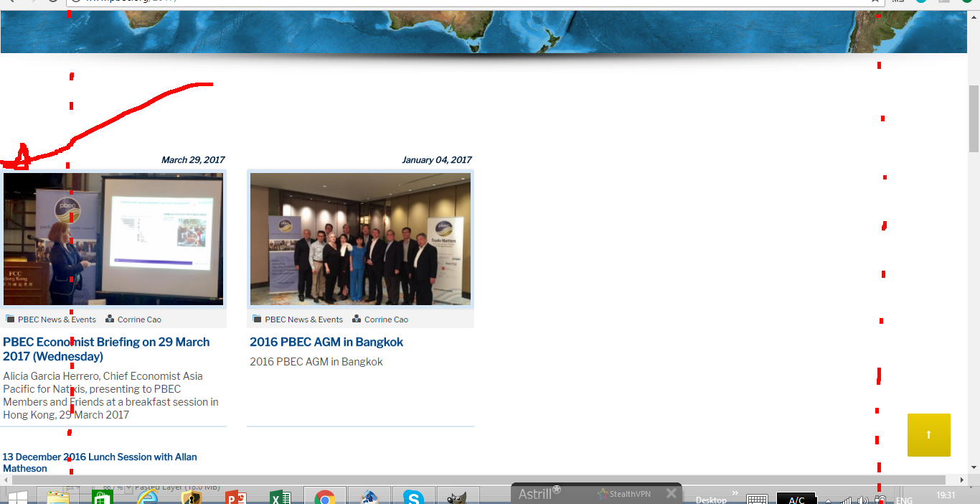Click the scroll down arrow
Screen dimensions: 980x504
[974, 467]
